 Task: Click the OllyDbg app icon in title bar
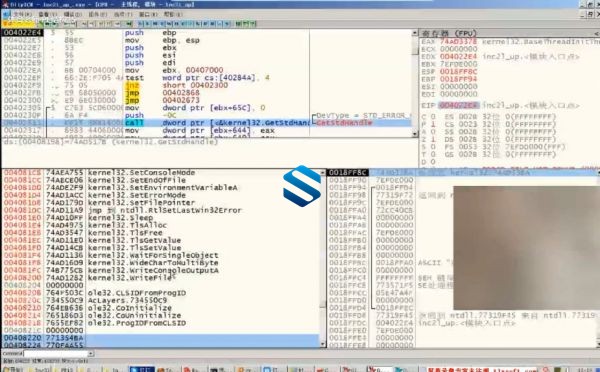click(x=4, y=4)
